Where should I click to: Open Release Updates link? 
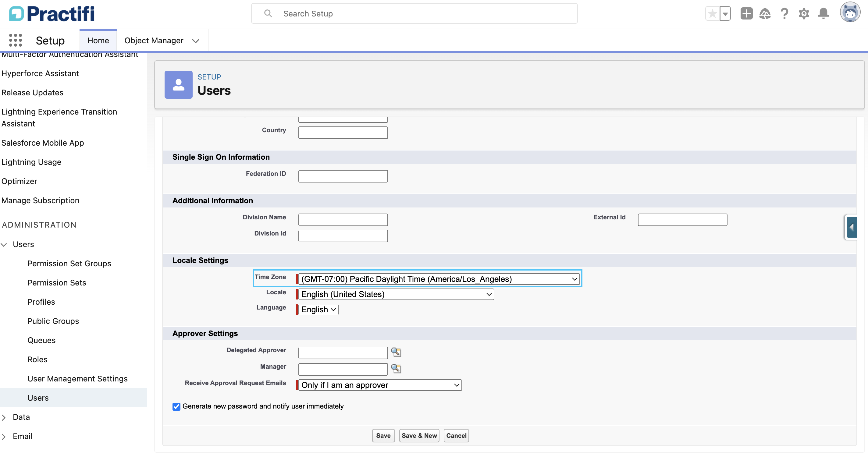32,93
